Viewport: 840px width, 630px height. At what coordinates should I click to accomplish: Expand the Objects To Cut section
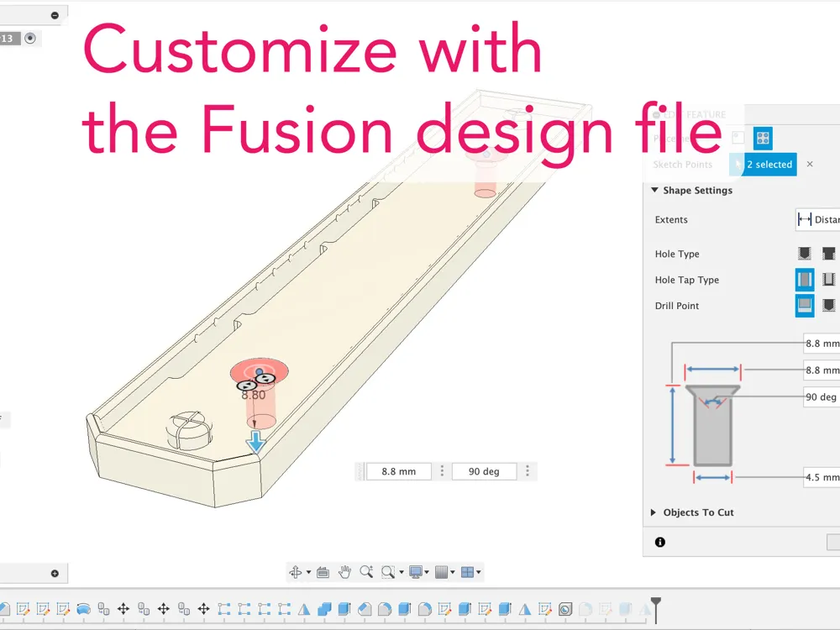point(653,512)
